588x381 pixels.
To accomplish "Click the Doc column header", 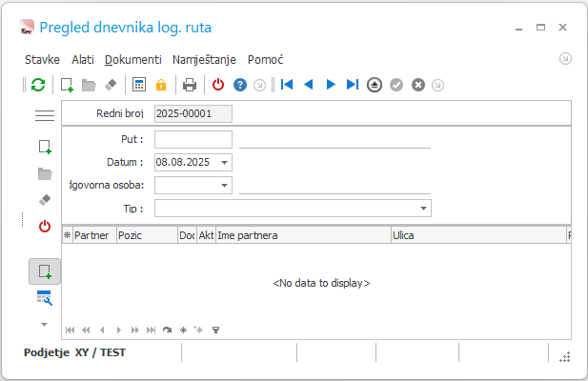I will pos(187,235).
